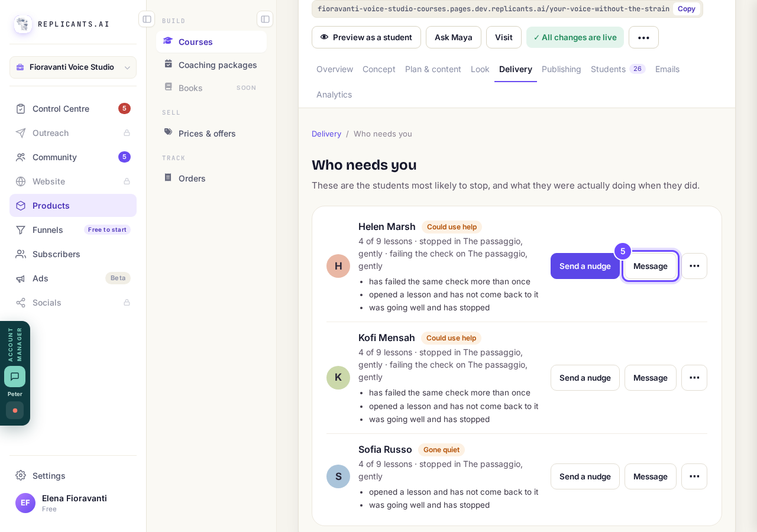Viewport: 757px width, 532px height.
Task: Open more options for Kofi Mensah
Action: click(x=694, y=378)
